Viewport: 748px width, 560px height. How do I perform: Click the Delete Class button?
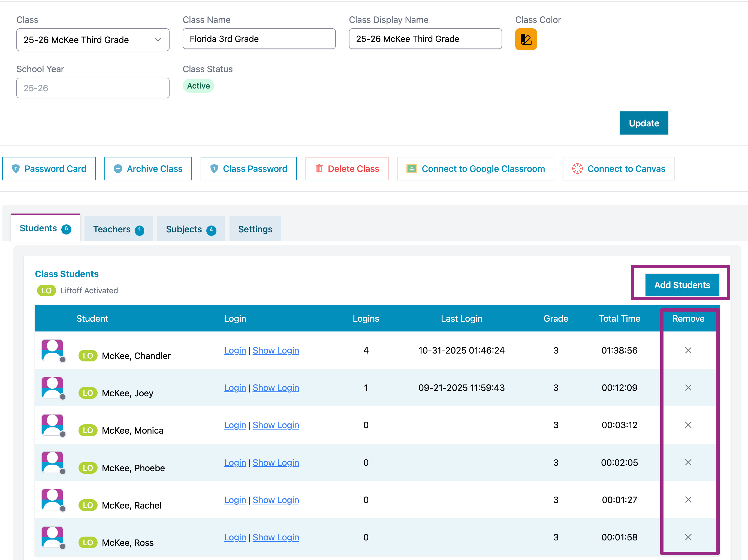click(347, 169)
